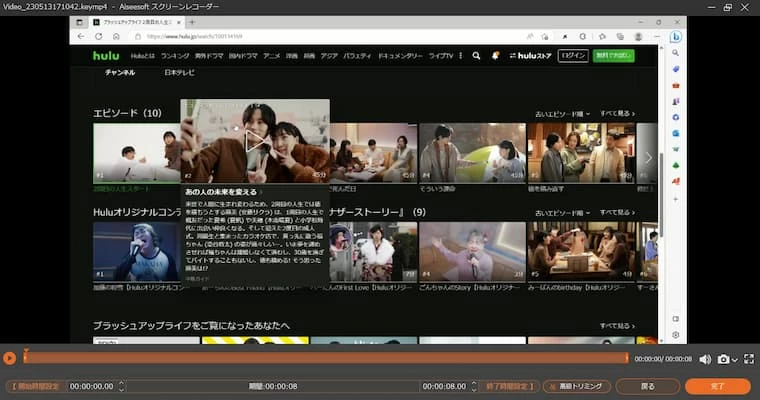Enter fullscreen preview mode
760x400 pixels.
pos(748,359)
